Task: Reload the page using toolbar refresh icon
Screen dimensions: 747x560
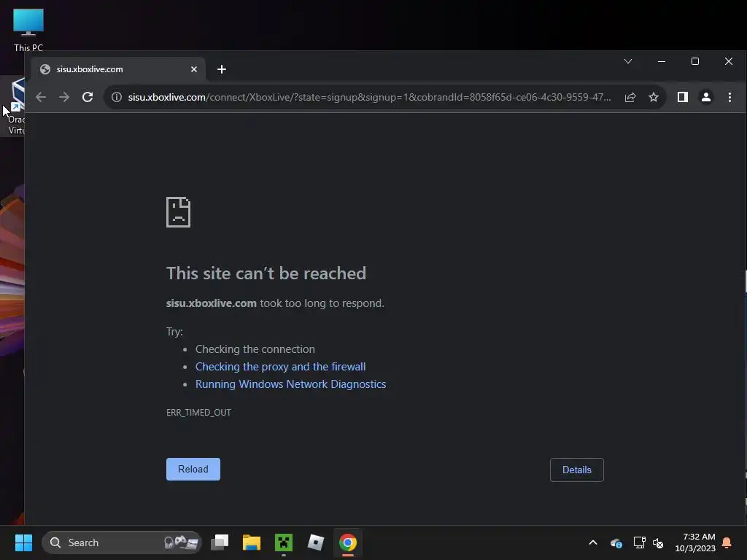Action: click(x=88, y=97)
